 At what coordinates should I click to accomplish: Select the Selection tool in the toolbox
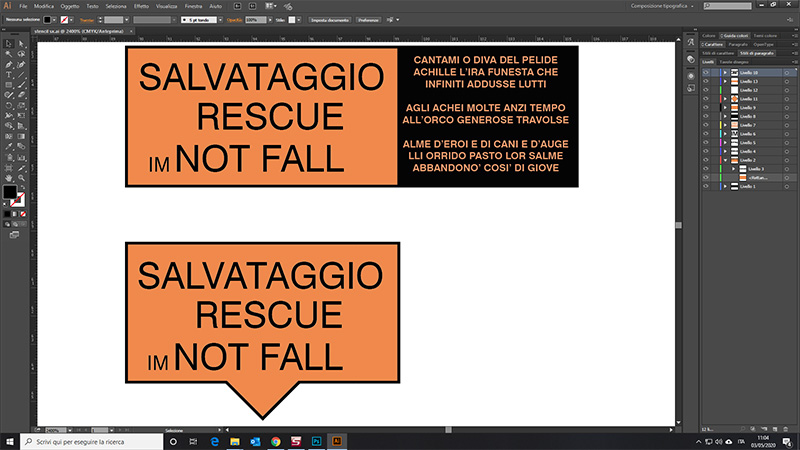point(8,44)
